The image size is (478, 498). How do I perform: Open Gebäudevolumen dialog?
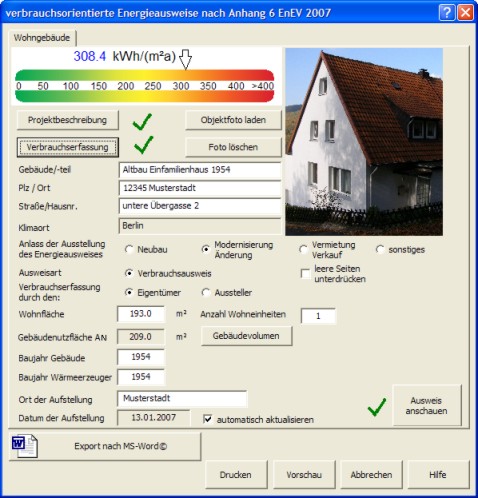coord(246,336)
